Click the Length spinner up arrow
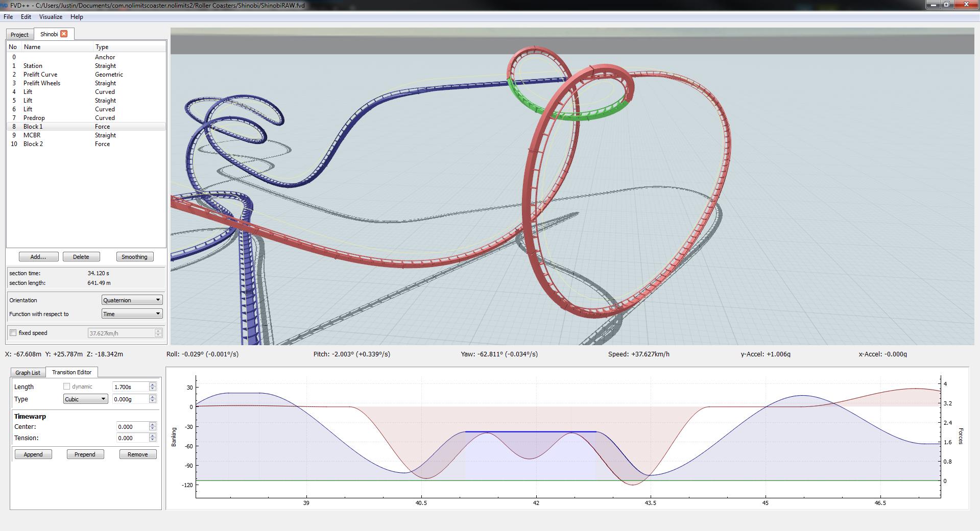980x531 pixels. [x=152, y=384]
